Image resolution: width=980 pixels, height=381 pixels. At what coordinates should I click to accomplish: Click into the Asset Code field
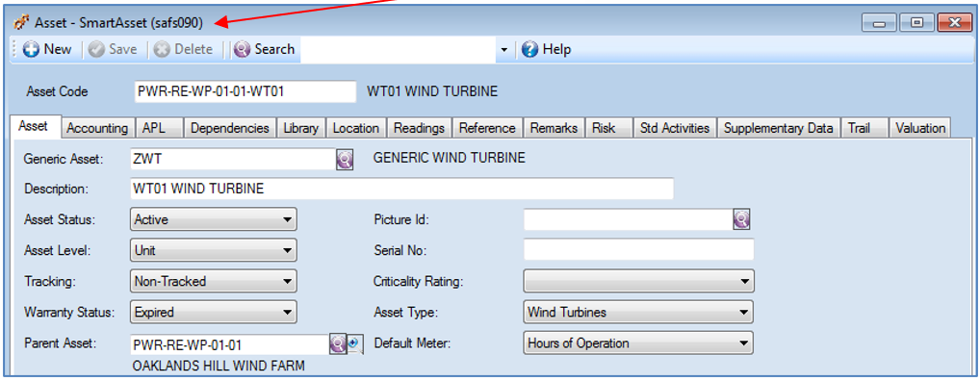[x=245, y=91]
